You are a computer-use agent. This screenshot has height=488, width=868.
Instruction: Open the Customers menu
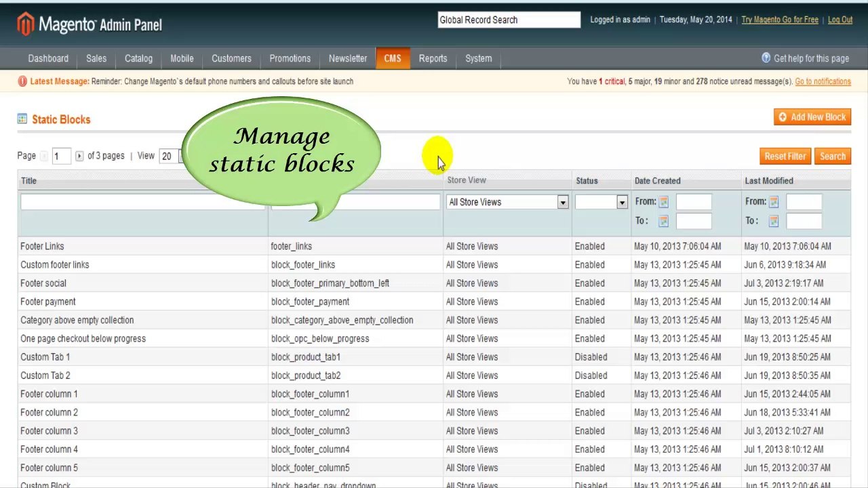coord(231,58)
